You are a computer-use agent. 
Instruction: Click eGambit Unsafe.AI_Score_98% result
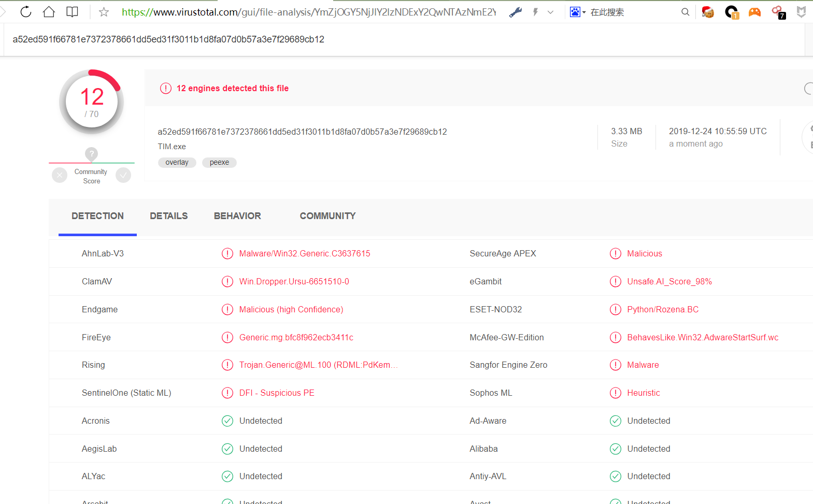click(x=669, y=281)
